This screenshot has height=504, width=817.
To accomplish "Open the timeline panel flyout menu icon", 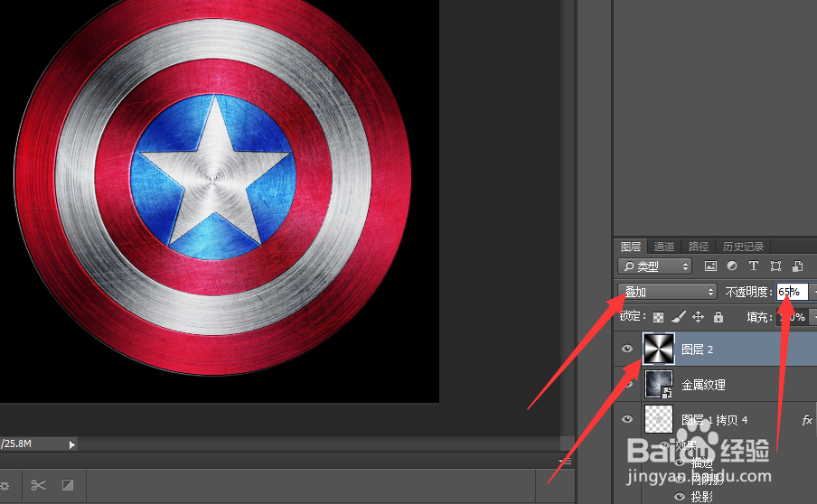I will tap(565, 461).
